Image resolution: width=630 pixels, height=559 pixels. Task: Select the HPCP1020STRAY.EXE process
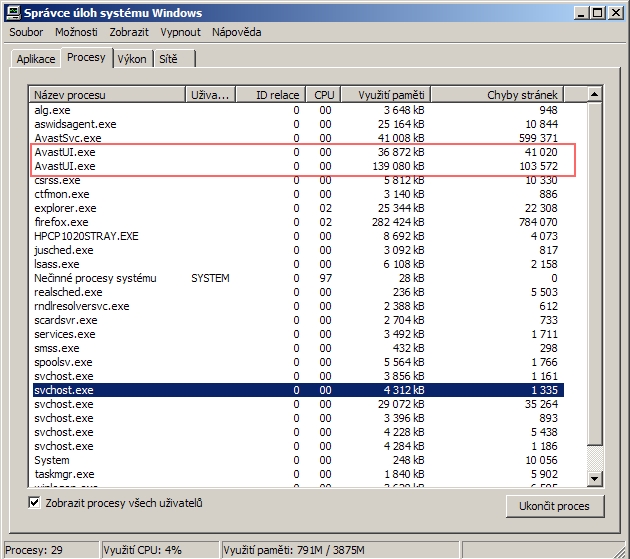tap(298, 236)
